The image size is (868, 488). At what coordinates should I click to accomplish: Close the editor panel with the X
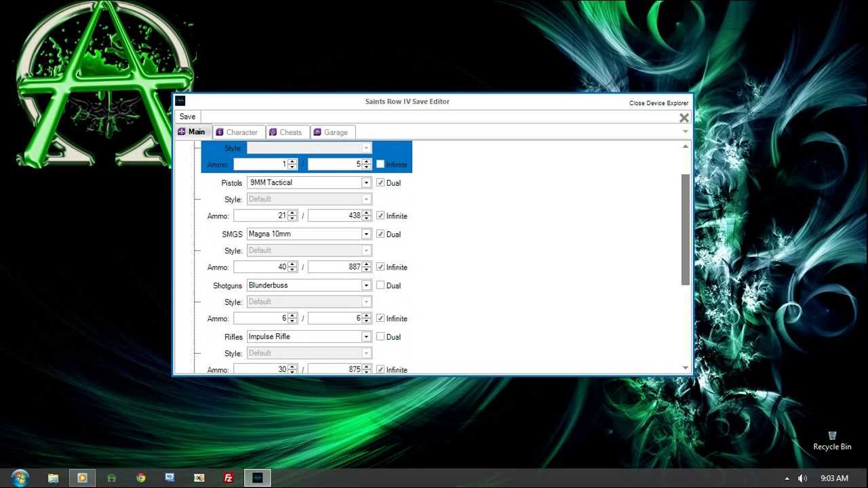pyautogui.click(x=684, y=117)
